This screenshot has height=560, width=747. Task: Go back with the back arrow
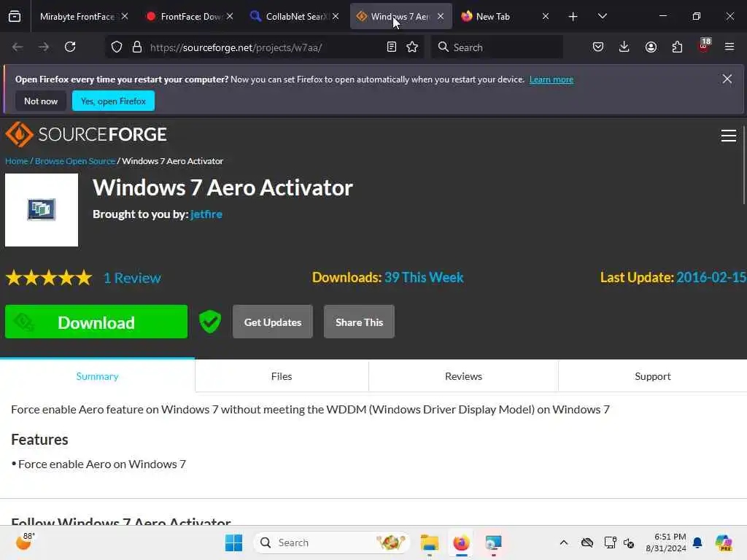click(x=18, y=47)
